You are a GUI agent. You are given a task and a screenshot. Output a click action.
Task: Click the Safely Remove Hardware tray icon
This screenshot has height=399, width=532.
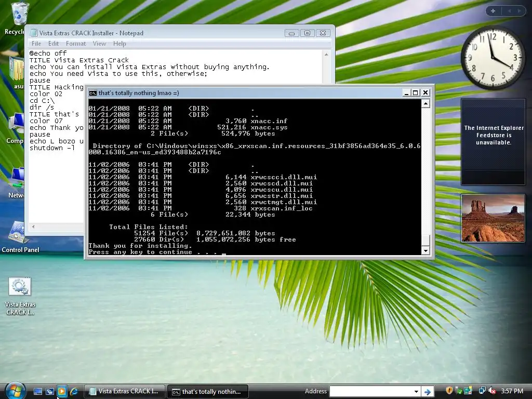[x=459, y=391]
